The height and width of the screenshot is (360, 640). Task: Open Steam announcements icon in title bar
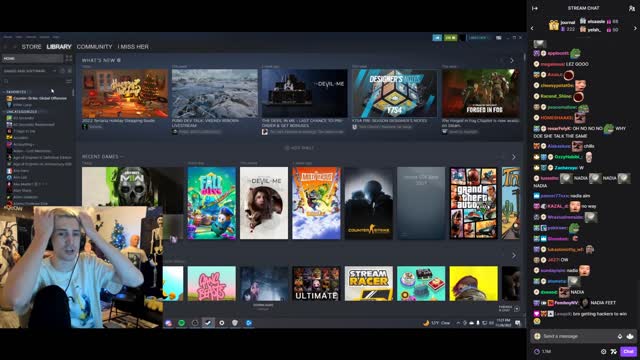click(437, 38)
